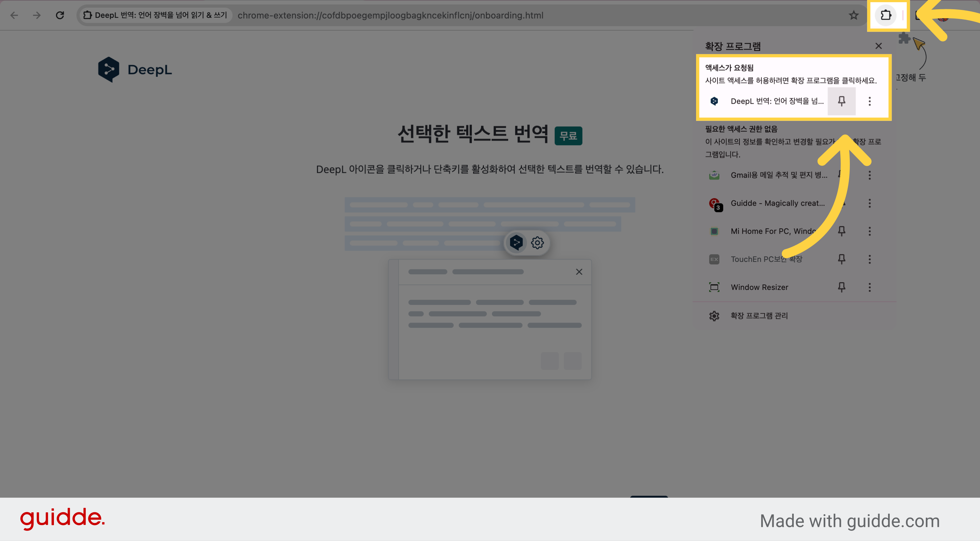This screenshot has width=980, height=541.
Task: Reload the current page
Action: 60,15
